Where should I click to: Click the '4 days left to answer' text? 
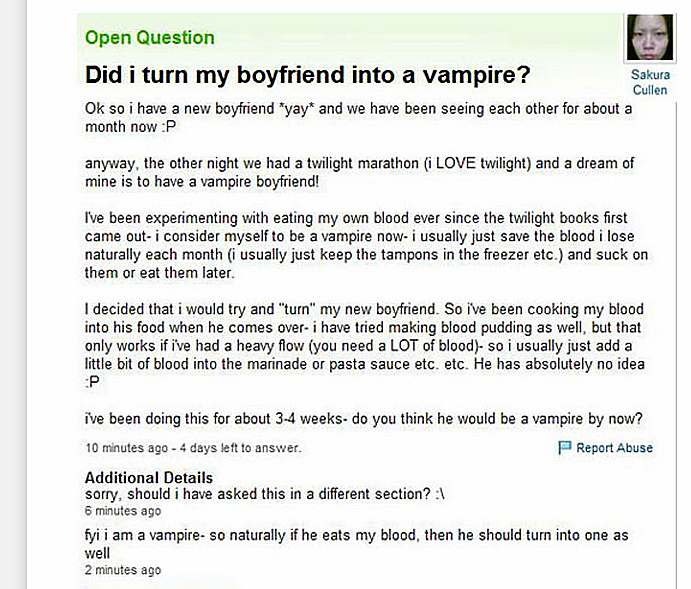coord(240,448)
